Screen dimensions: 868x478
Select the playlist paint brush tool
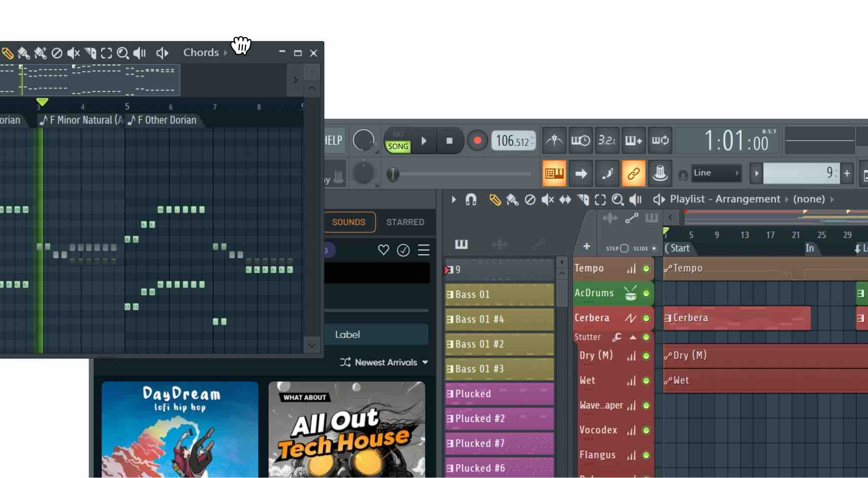pyautogui.click(x=512, y=200)
